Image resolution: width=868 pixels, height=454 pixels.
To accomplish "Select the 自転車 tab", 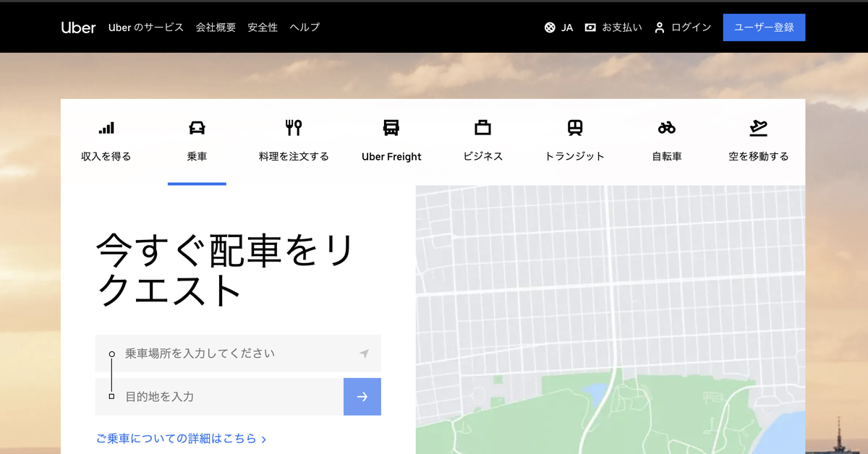I will coord(666,156).
